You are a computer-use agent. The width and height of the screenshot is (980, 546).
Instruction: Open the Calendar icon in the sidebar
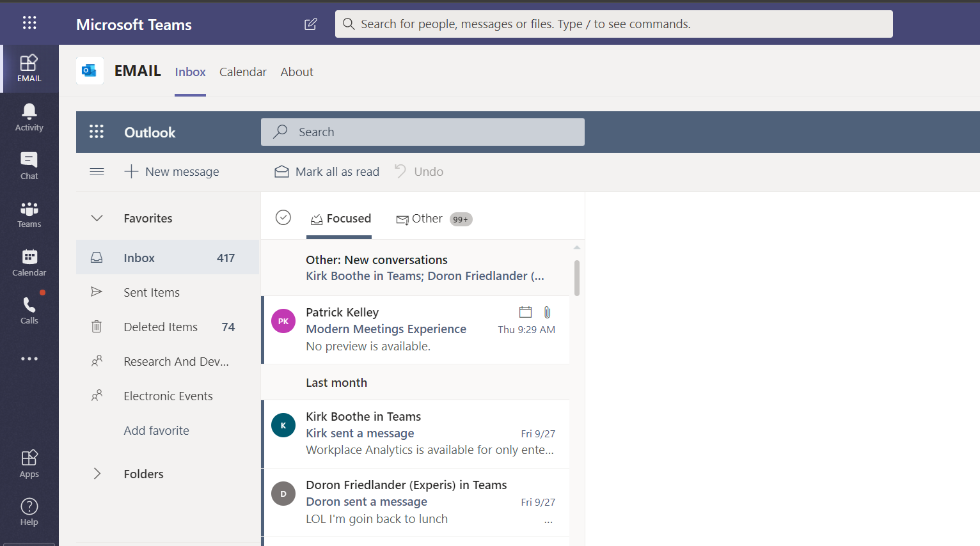click(29, 261)
